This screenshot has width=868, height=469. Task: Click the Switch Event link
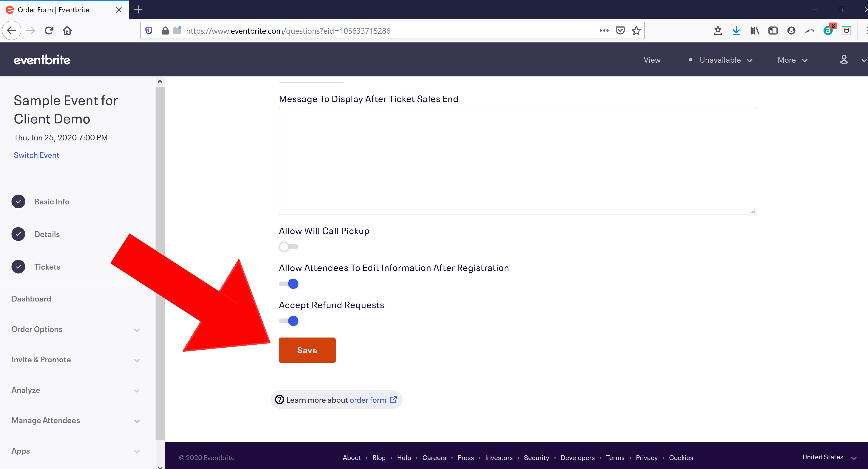coord(36,155)
